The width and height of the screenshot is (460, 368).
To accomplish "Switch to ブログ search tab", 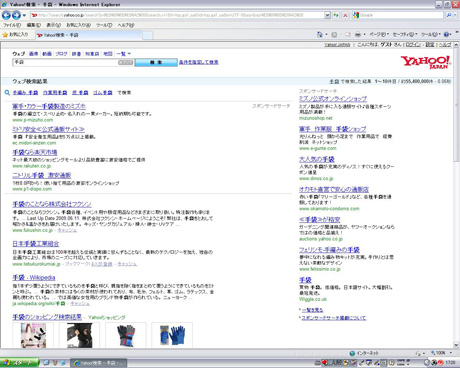I will 61,54.
